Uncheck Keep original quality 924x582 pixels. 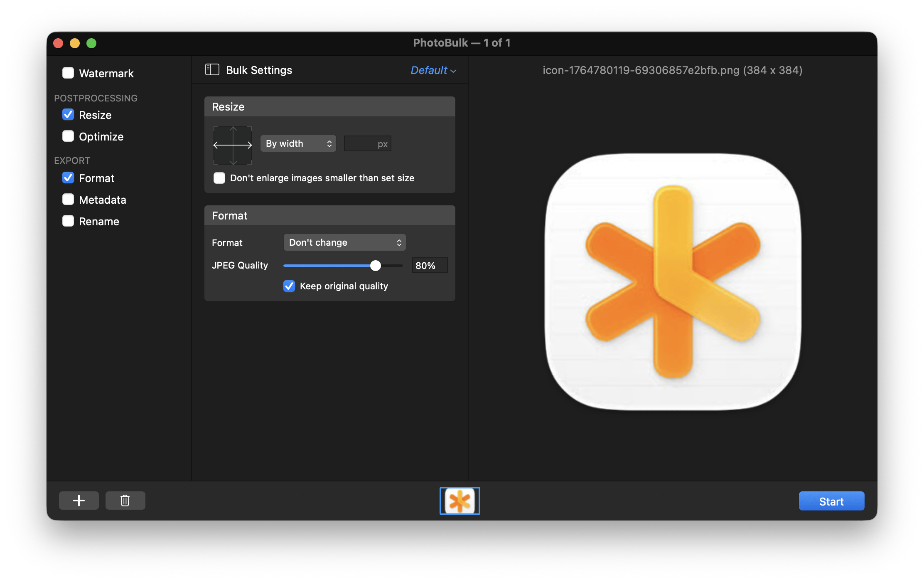289,286
